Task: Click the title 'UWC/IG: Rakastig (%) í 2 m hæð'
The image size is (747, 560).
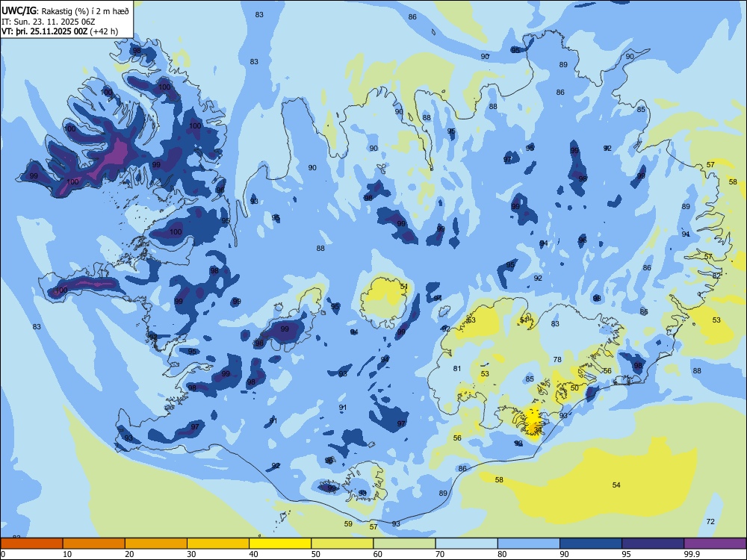Action: point(65,10)
